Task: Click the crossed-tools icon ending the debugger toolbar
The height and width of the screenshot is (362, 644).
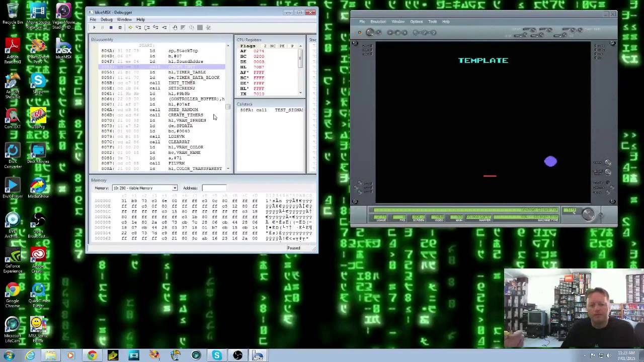Action: [x=208, y=28]
